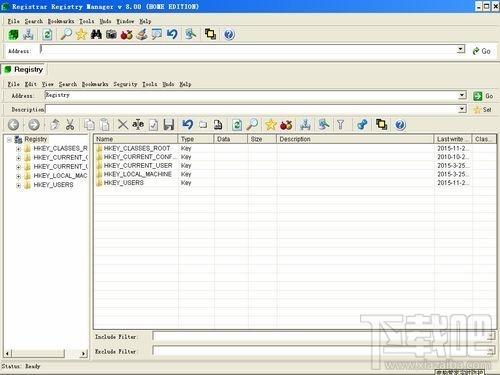Click the apples compare icon in the registry toolbar

286,125
